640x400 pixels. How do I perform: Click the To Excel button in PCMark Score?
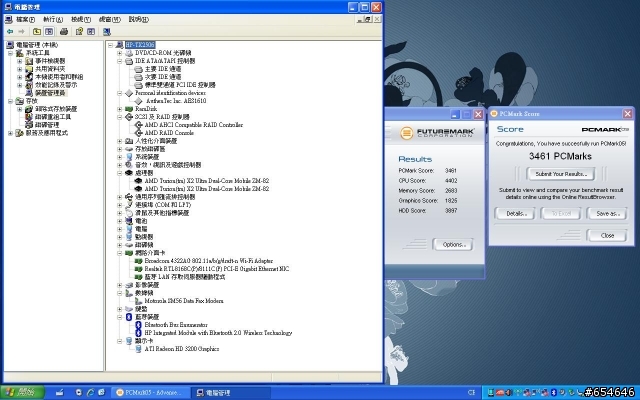coord(561,213)
